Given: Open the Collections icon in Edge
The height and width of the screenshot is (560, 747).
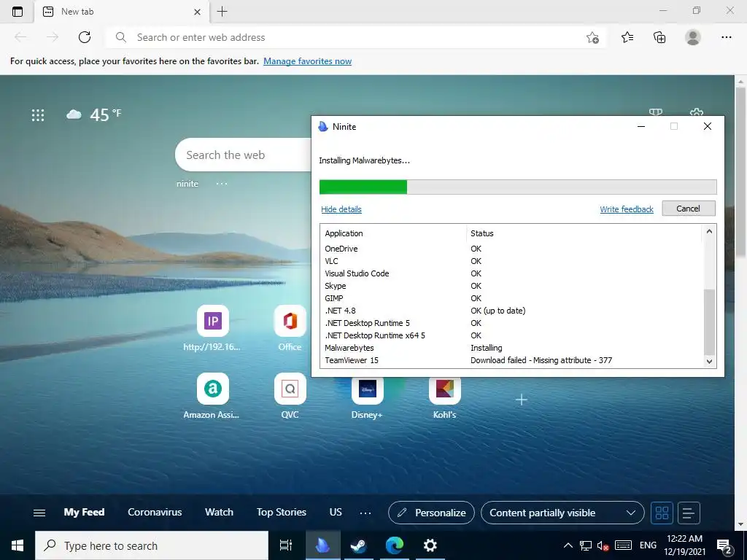Looking at the screenshot, I should pyautogui.click(x=659, y=37).
